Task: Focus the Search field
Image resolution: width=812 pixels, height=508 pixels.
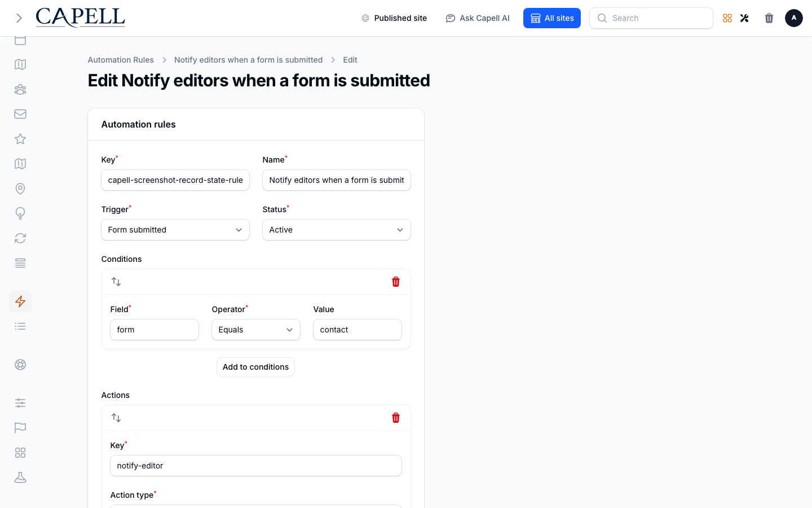Action: [x=651, y=18]
